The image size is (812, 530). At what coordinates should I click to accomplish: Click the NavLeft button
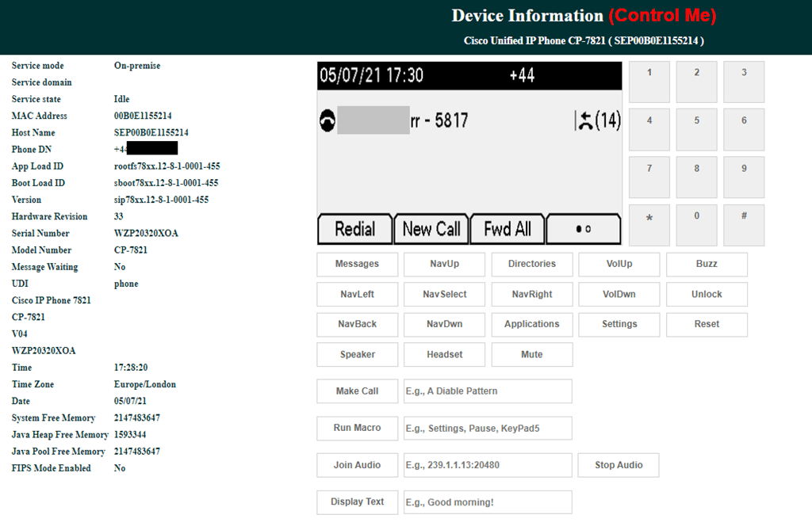click(x=358, y=294)
